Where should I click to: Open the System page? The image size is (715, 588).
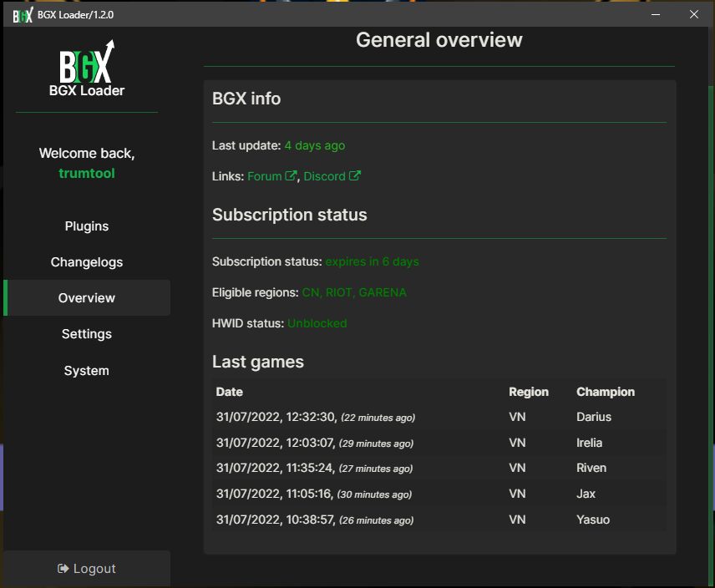pyautogui.click(x=87, y=371)
